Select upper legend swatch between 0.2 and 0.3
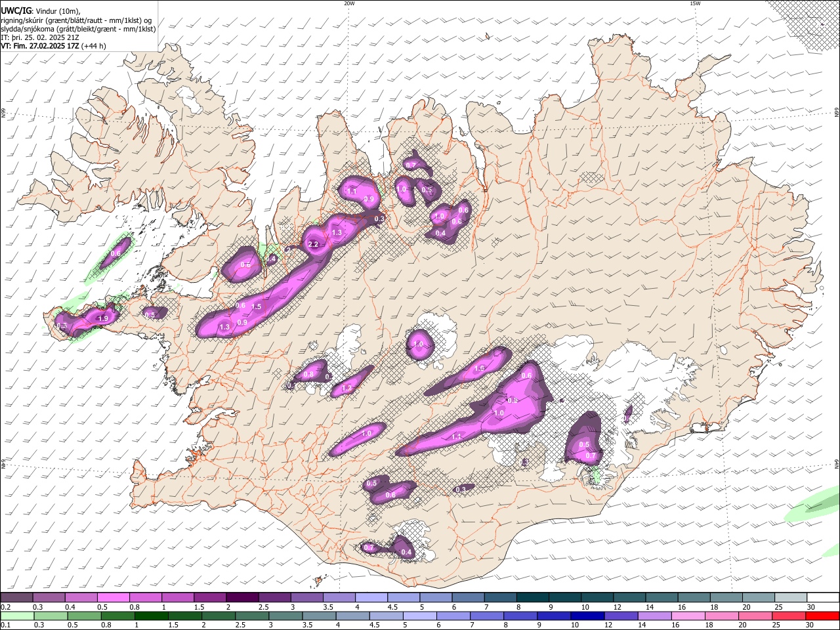Screen dimensions: 840x630 pos(16,598)
